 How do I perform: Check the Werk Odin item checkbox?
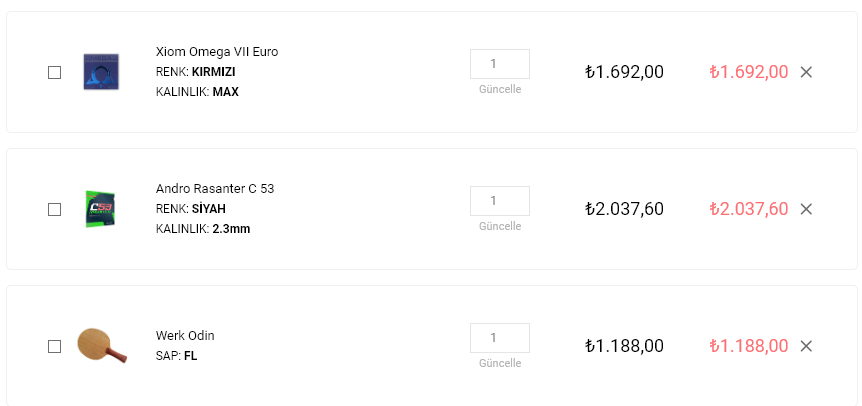pyautogui.click(x=54, y=347)
